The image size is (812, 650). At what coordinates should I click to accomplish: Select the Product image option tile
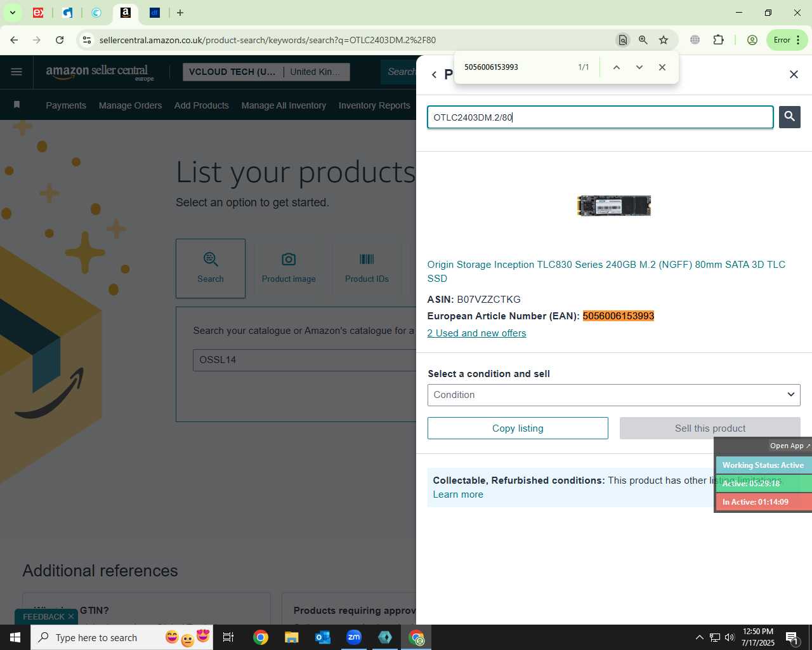289,269
